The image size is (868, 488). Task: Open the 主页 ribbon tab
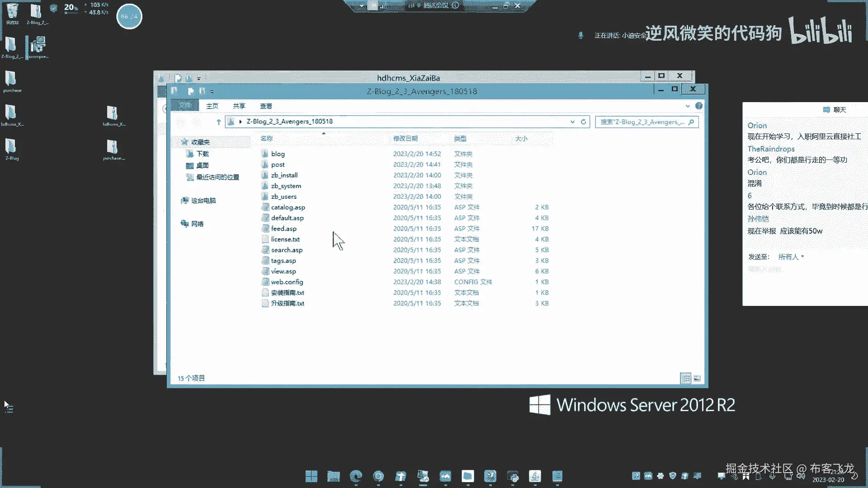tap(212, 106)
